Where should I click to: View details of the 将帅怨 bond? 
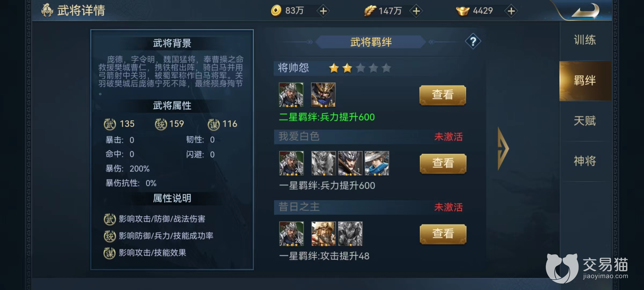point(443,95)
